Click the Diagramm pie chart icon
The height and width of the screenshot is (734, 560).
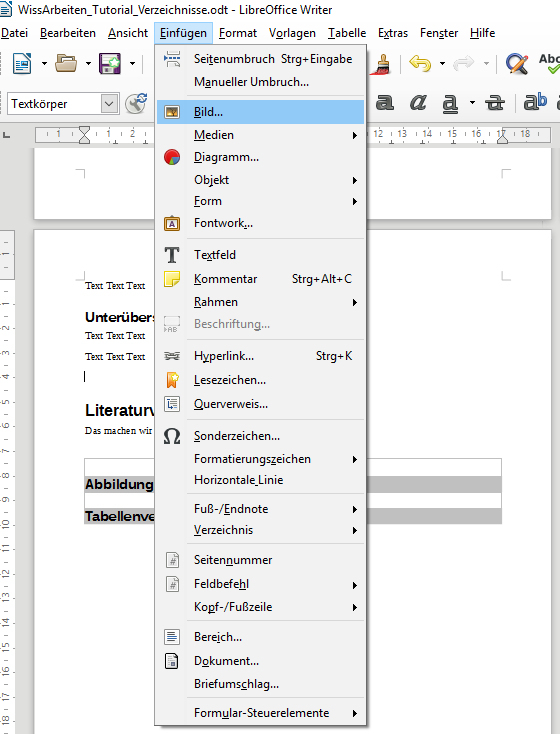(x=172, y=157)
